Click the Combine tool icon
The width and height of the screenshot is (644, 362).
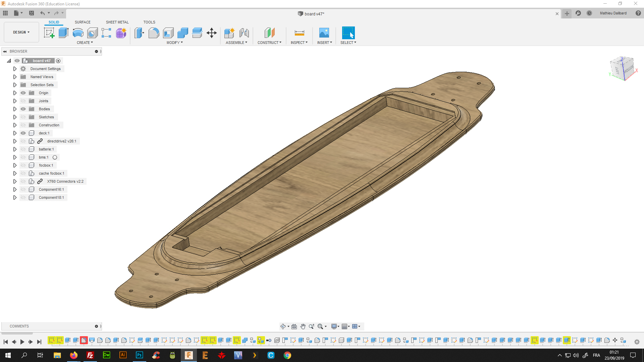point(183,33)
